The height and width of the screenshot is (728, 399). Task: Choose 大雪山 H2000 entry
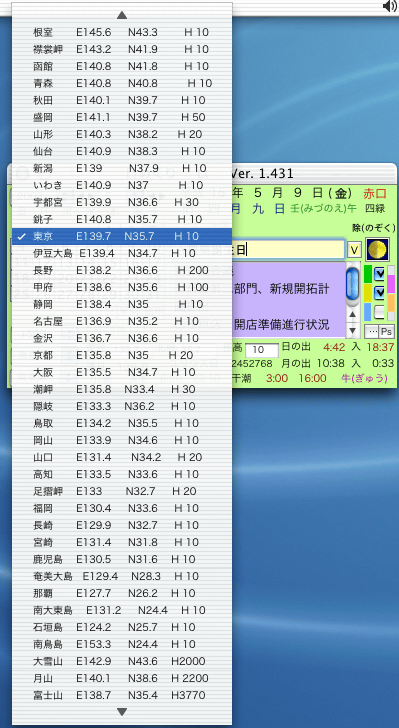(x=122, y=661)
